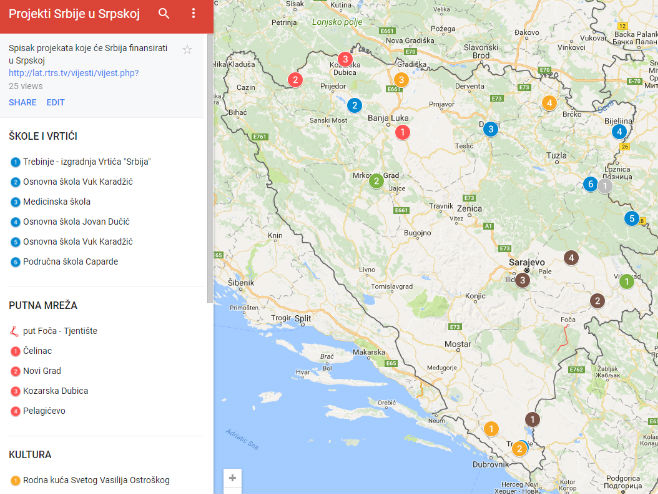Click the green marker 1 on the map
658x494 pixels.
pos(626,281)
